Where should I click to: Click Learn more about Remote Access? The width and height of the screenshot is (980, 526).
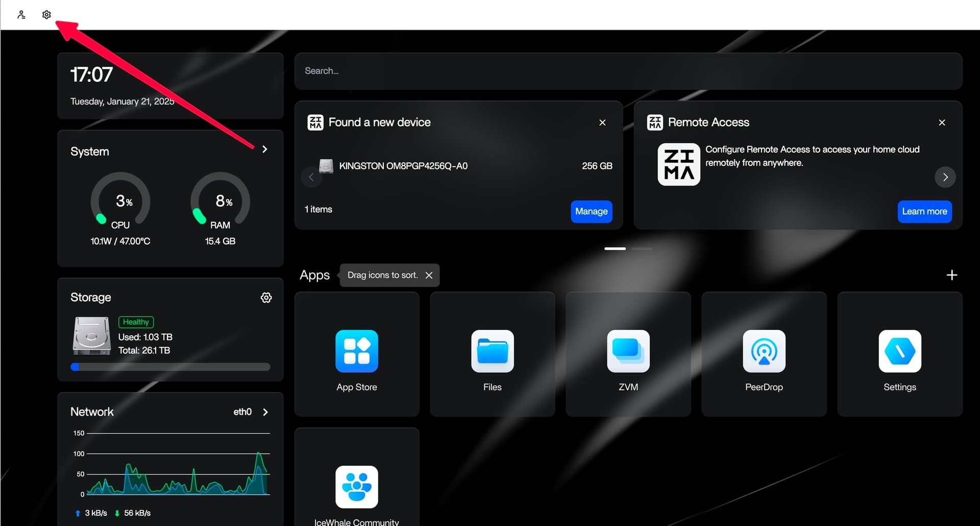pos(924,211)
